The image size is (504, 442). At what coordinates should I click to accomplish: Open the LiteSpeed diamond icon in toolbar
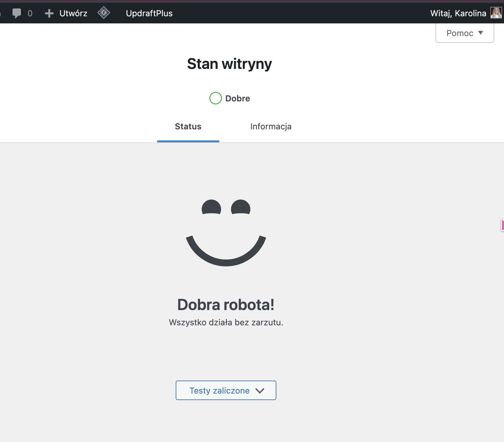(104, 13)
